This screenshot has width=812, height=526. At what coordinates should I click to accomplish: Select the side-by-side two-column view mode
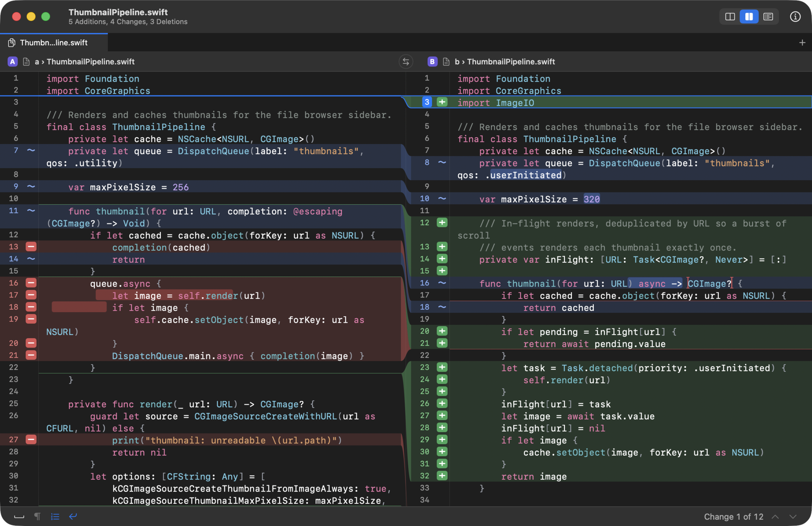749,17
